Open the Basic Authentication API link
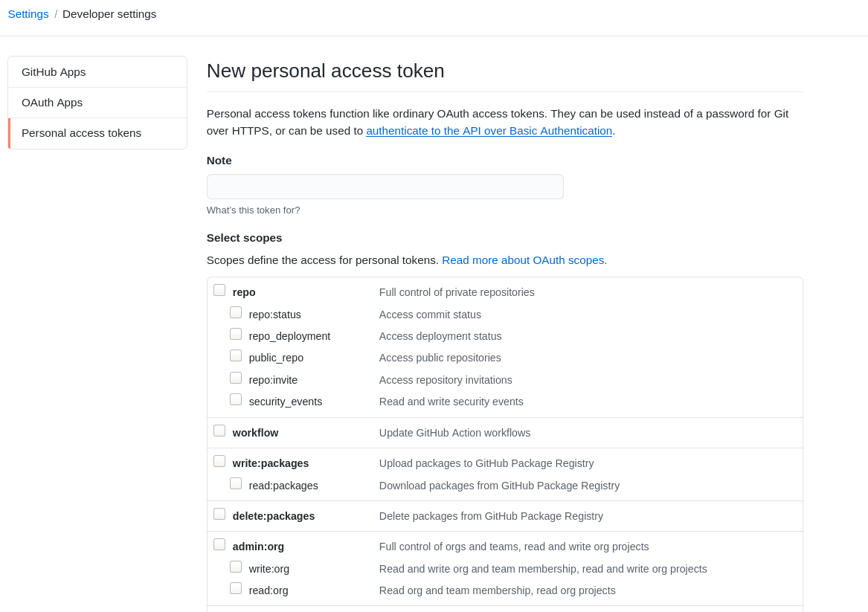868x612 pixels. [489, 131]
